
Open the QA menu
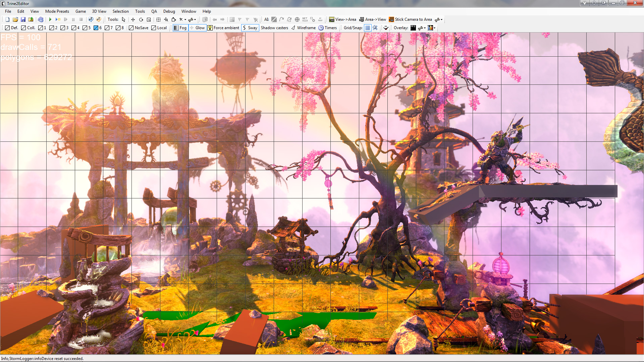(154, 11)
